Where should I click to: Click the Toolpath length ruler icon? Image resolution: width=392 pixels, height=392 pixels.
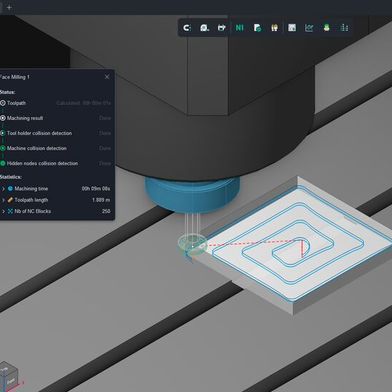(10, 200)
